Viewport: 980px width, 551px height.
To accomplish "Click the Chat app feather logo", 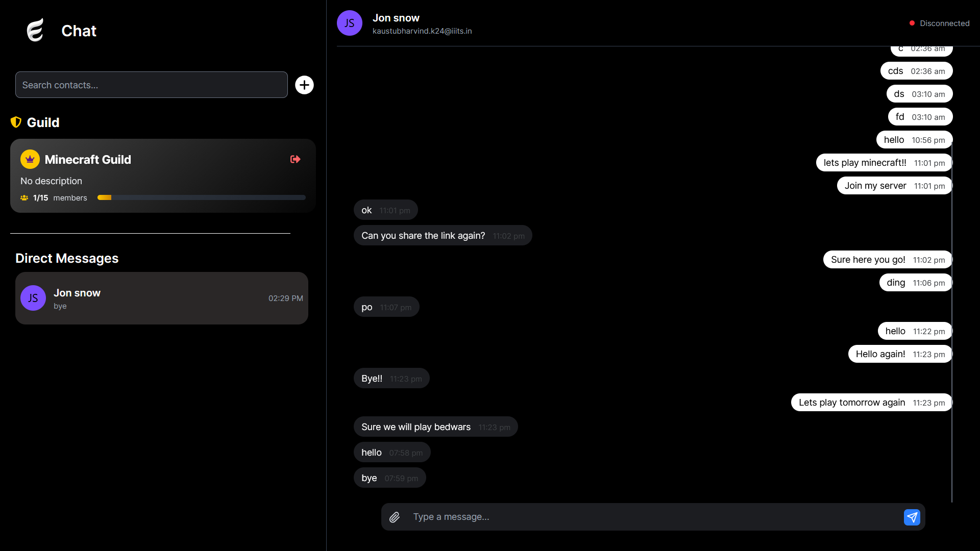I will coord(35,30).
